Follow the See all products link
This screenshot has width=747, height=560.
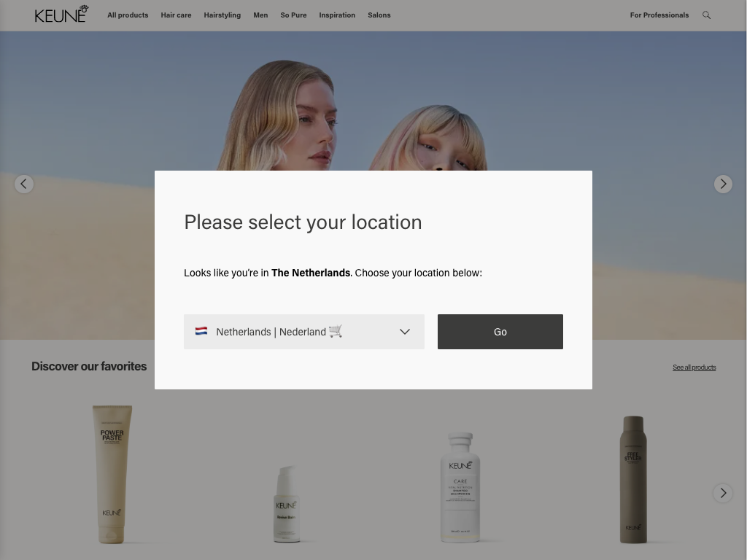pyautogui.click(x=694, y=367)
